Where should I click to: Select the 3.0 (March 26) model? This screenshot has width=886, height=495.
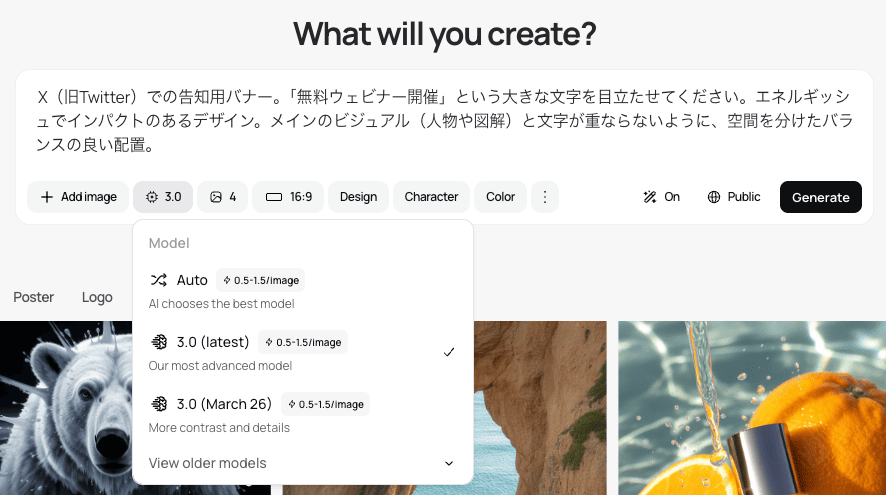coord(303,415)
